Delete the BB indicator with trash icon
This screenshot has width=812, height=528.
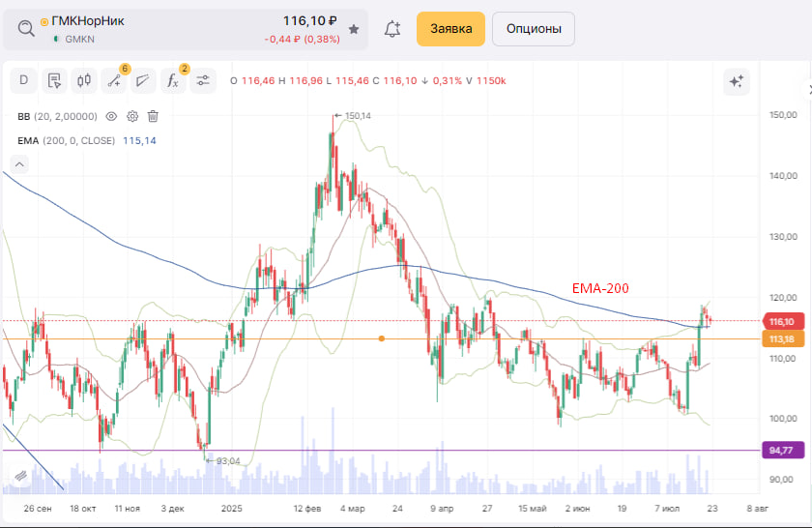pyautogui.click(x=153, y=116)
